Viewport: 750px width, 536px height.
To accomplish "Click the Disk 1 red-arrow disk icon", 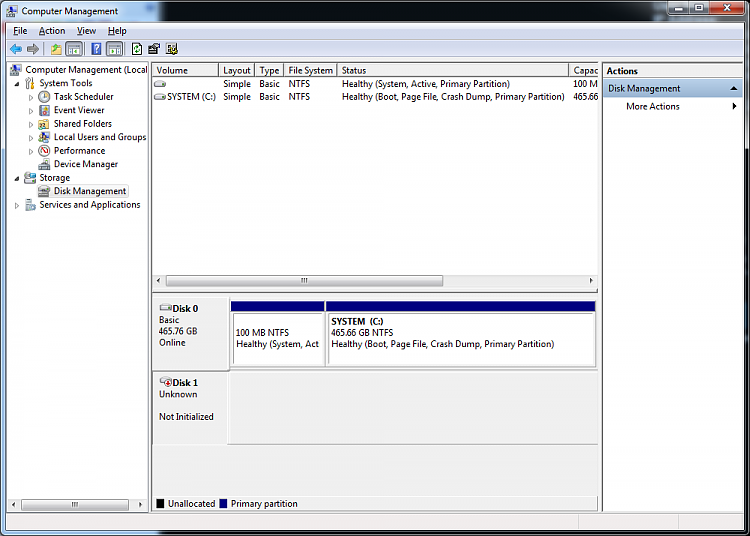I will [x=165, y=382].
